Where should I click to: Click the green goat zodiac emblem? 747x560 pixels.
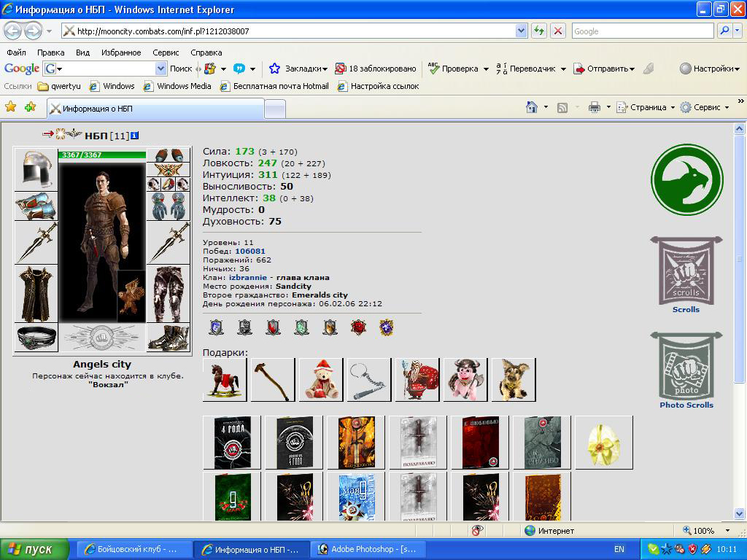click(x=686, y=179)
